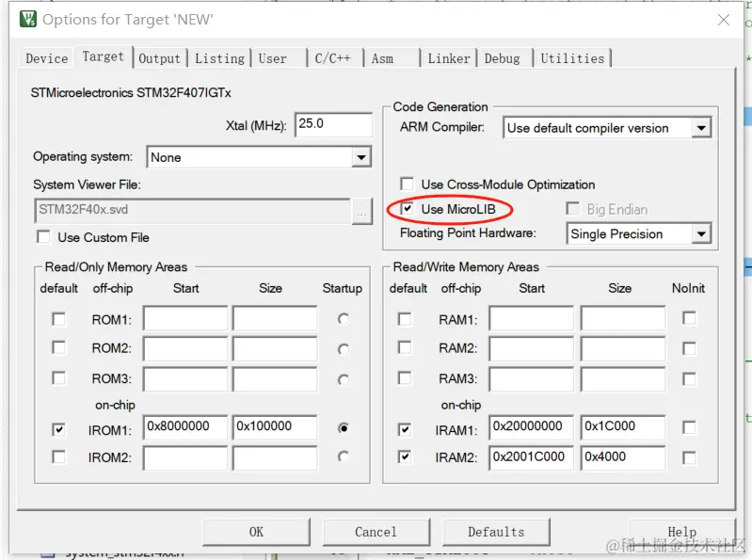
Task: Click the RAM3 Start field
Action: pos(532,379)
